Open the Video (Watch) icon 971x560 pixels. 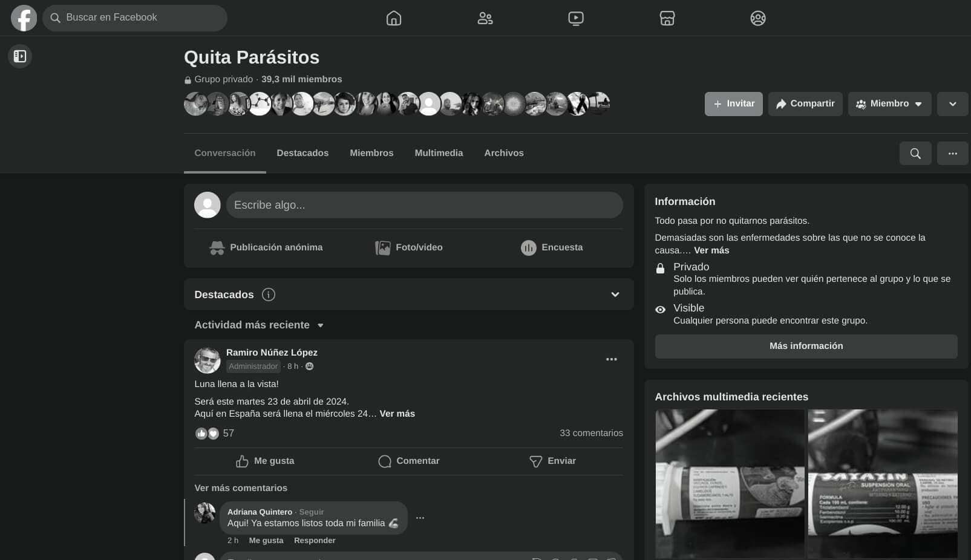pos(576,18)
